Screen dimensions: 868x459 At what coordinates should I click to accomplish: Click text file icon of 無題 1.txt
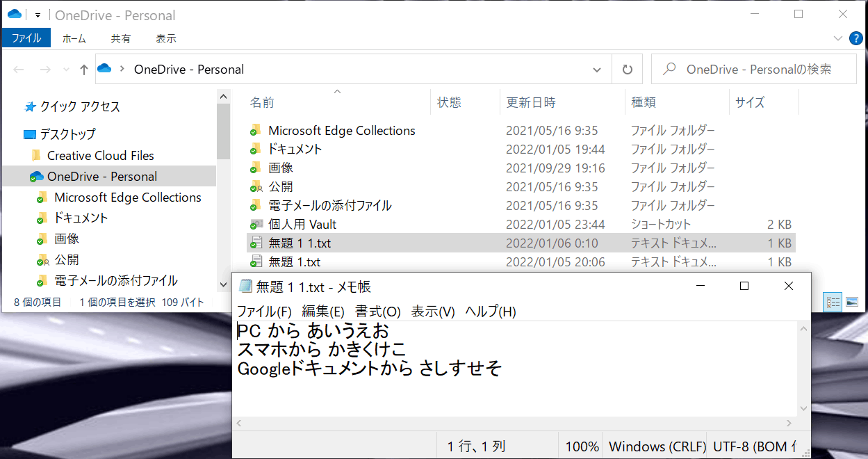(256, 261)
